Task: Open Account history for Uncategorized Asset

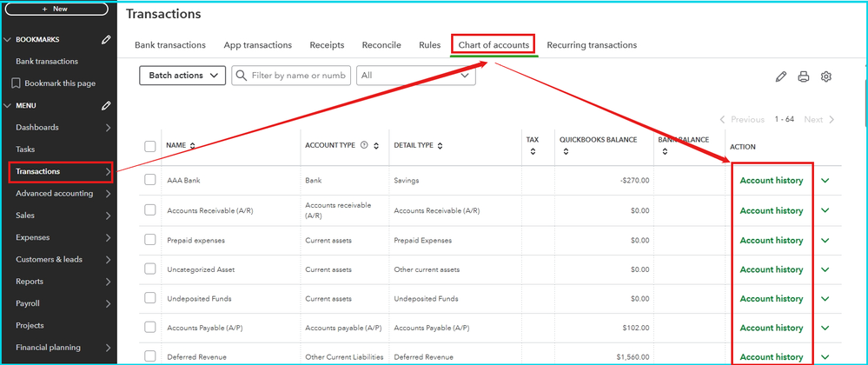Action: pyautogui.click(x=772, y=269)
